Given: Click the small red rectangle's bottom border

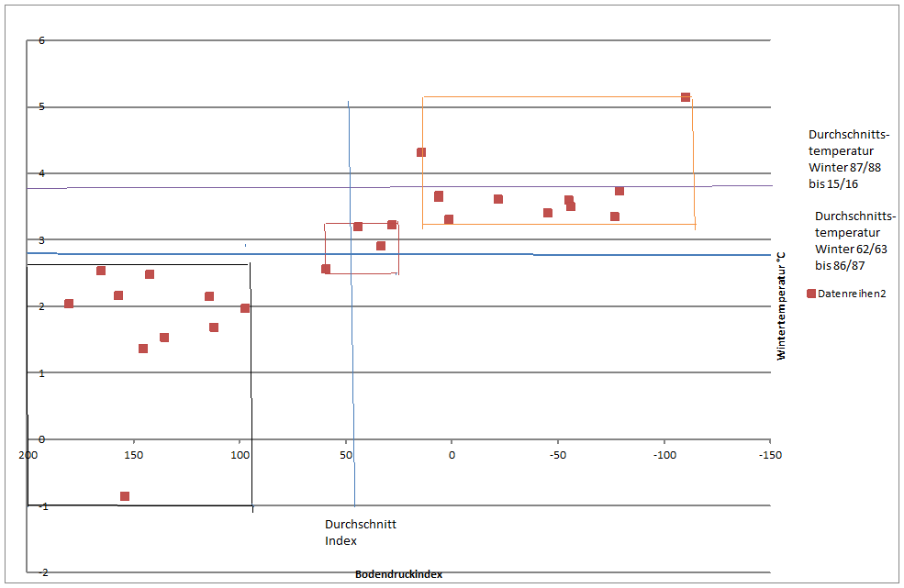Looking at the screenshot, I should (363, 273).
